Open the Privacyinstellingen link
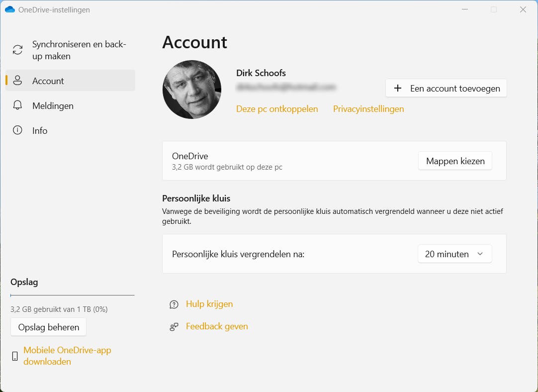 pos(368,109)
